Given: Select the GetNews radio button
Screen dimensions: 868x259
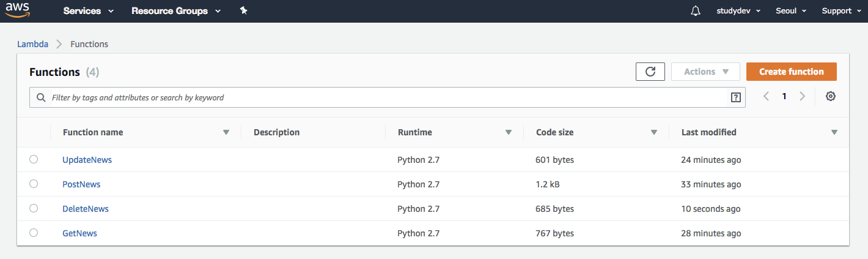Looking at the screenshot, I should [x=34, y=233].
